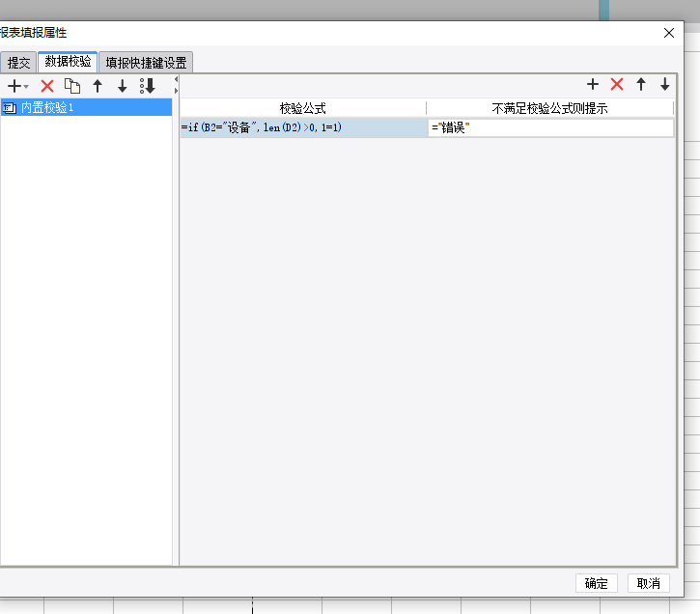Switch to the 提交 tab
This screenshot has width=700, height=614.
click(x=18, y=63)
